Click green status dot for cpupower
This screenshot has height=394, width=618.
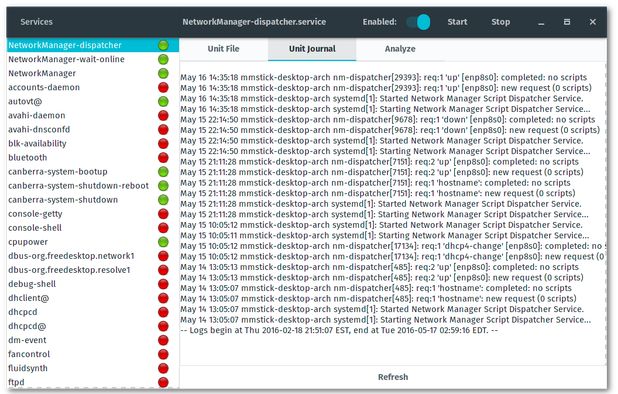[x=163, y=242]
